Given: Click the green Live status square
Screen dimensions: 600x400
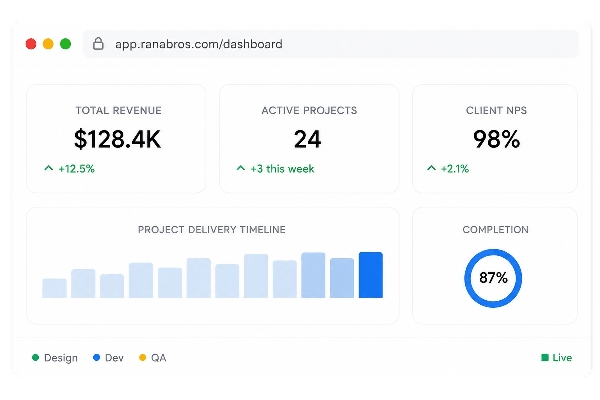Looking at the screenshot, I should (x=545, y=358).
